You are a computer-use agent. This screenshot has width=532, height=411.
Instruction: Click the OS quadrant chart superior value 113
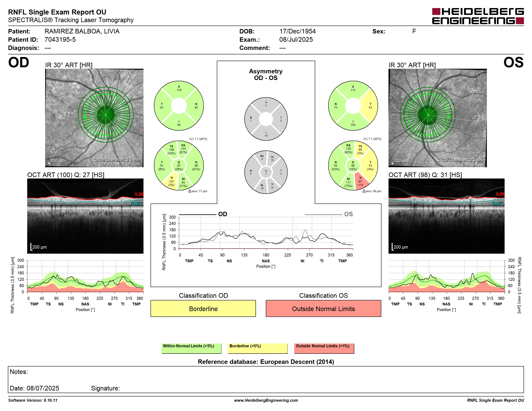pos(353,90)
